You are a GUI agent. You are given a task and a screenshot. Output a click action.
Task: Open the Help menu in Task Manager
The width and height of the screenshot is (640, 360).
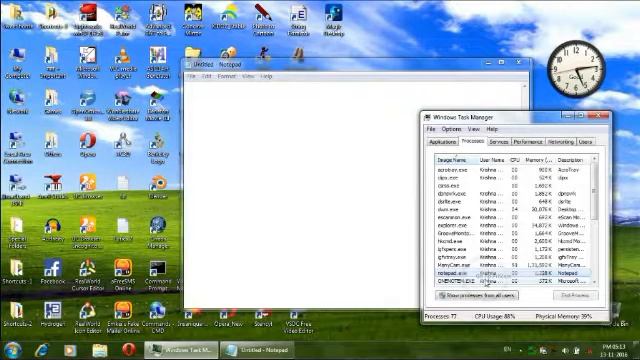492,129
